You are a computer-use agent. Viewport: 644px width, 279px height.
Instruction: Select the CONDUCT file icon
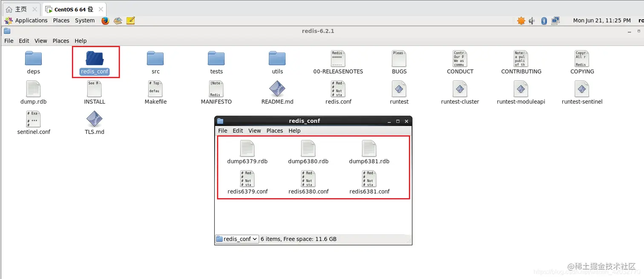coord(460,58)
